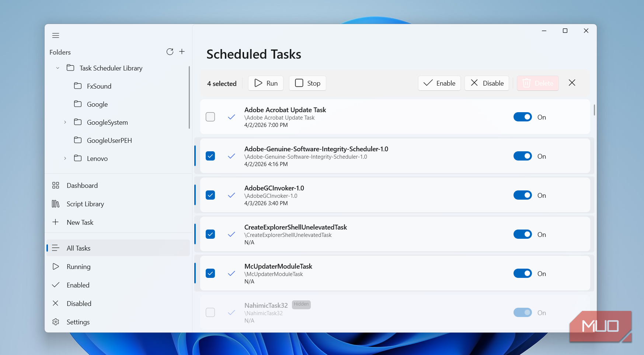The height and width of the screenshot is (355, 644).
Task: Collapse the Task Scheduler Library tree
Action: pyautogui.click(x=58, y=68)
